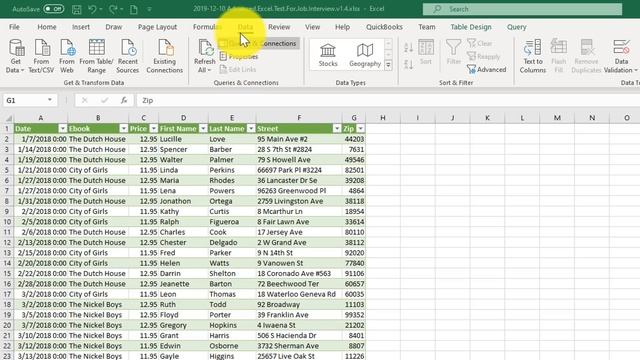Open the Help tab
This screenshot has height=360, width=640.
(342, 27)
